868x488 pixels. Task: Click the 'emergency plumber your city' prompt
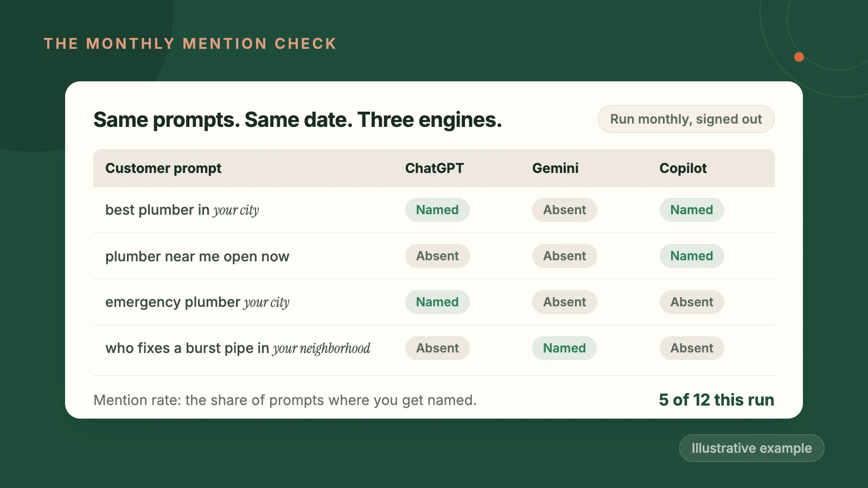[x=197, y=303]
